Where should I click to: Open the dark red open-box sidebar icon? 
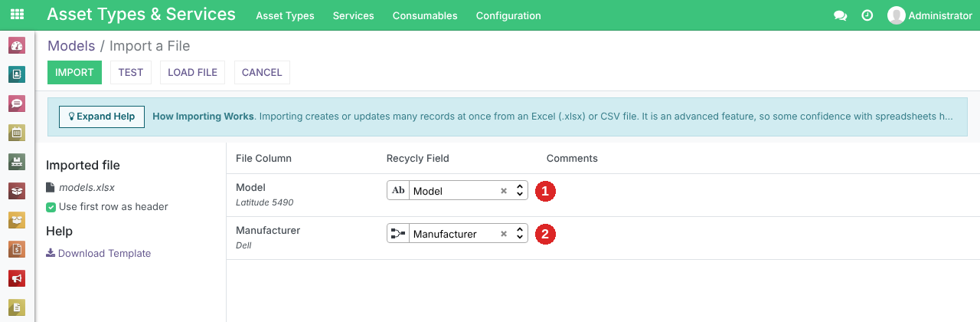coord(17,191)
